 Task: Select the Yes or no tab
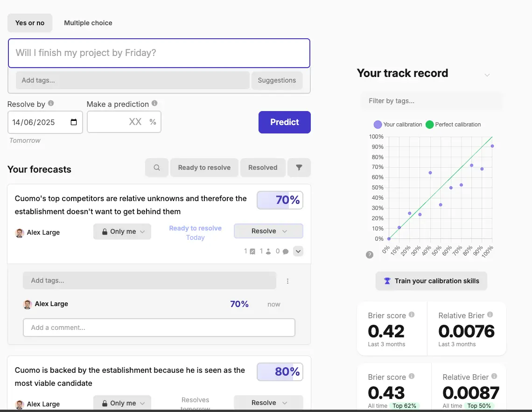coord(30,23)
